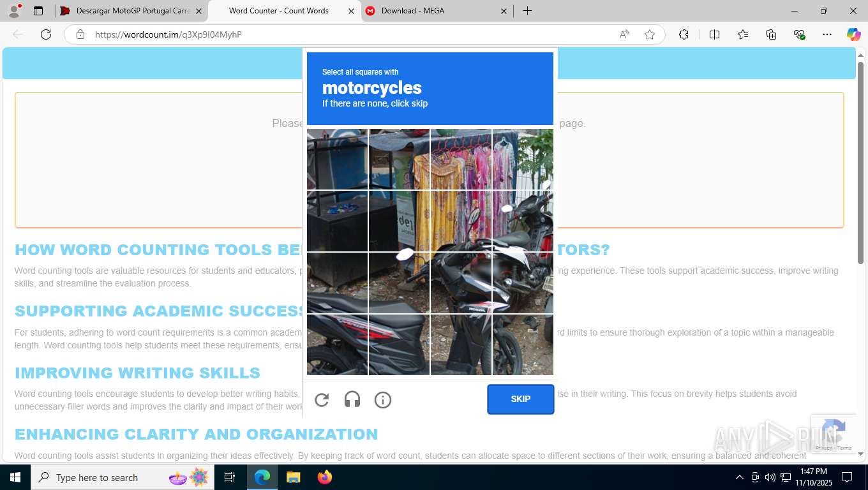Open the Windows Start menu
Viewport: 868px width, 490px height.
tap(15, 477)
